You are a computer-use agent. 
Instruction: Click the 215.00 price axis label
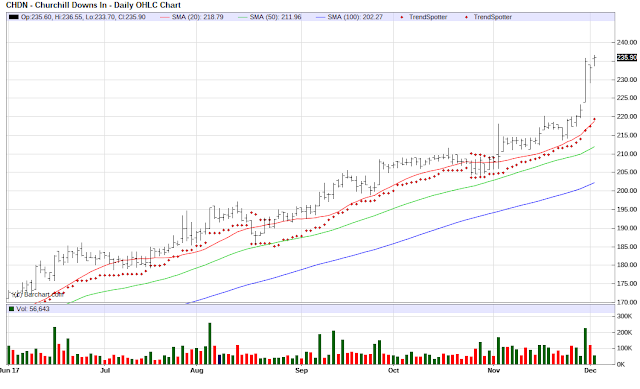click(627, 135)
